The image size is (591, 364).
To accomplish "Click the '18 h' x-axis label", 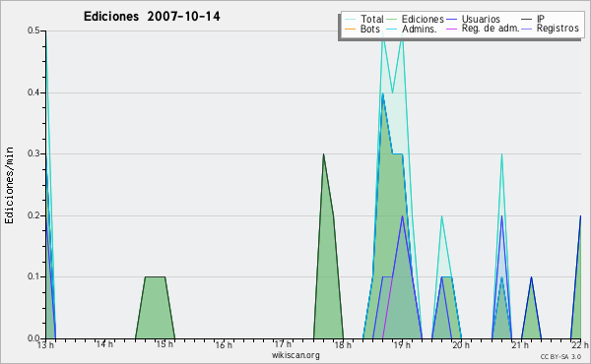I will coord(343,344).
